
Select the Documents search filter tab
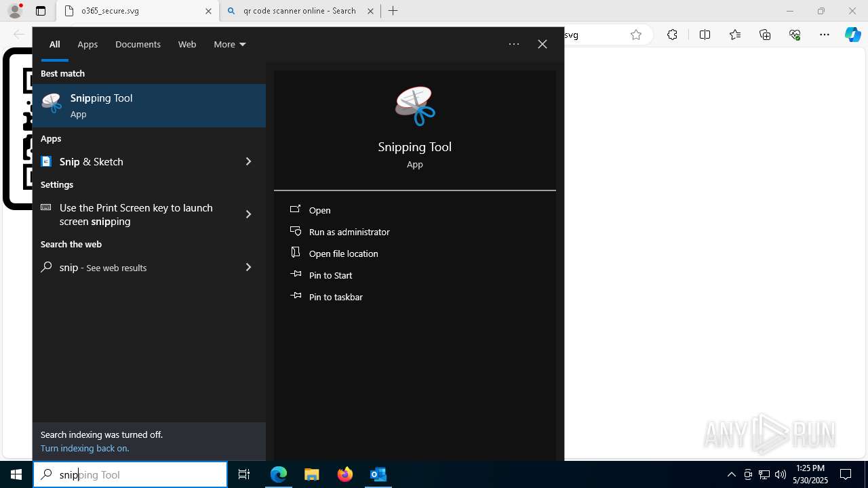pos(138,44)
